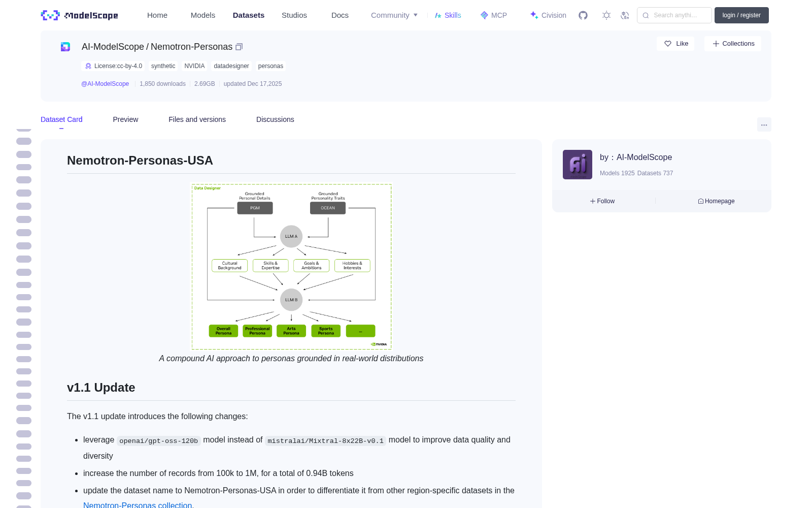
Task: Click the AI-ModelScope avatar thumbnail
Action: (x=578, y=165)
